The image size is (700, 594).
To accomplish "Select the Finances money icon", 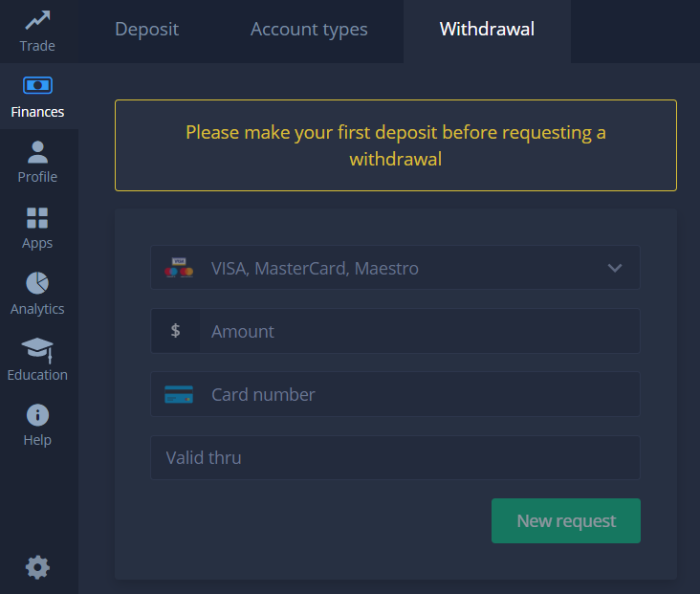I will point(37,85).
